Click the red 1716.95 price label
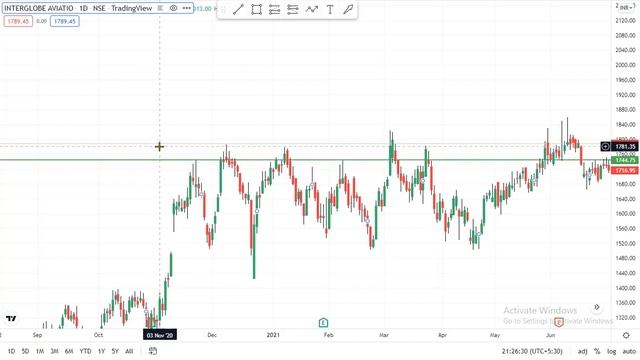640x360 pixels. [x=625, y=170]
